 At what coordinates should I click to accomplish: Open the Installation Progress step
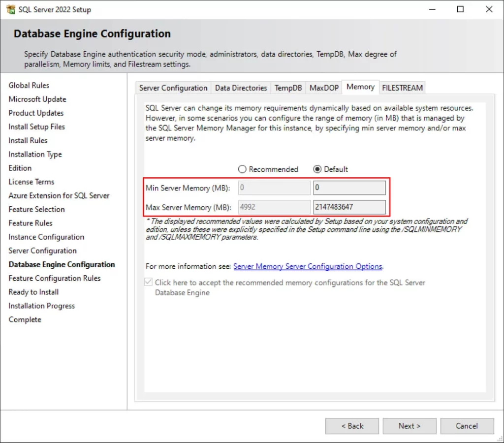[41, 306]
